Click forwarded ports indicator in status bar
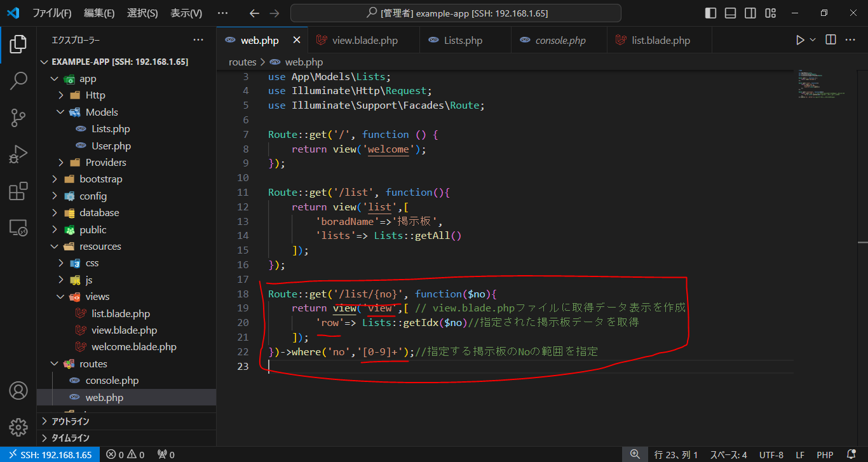The image size is (868, 462). pos(166,454)
